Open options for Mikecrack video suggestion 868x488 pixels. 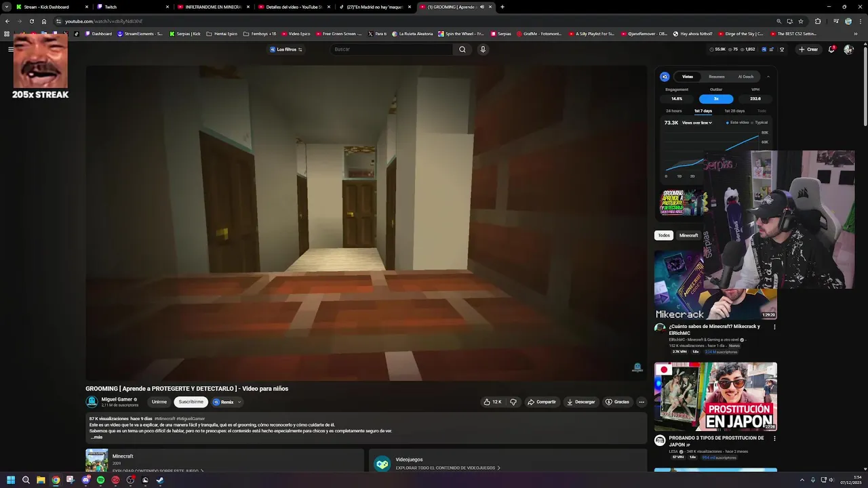coord(774,327)
